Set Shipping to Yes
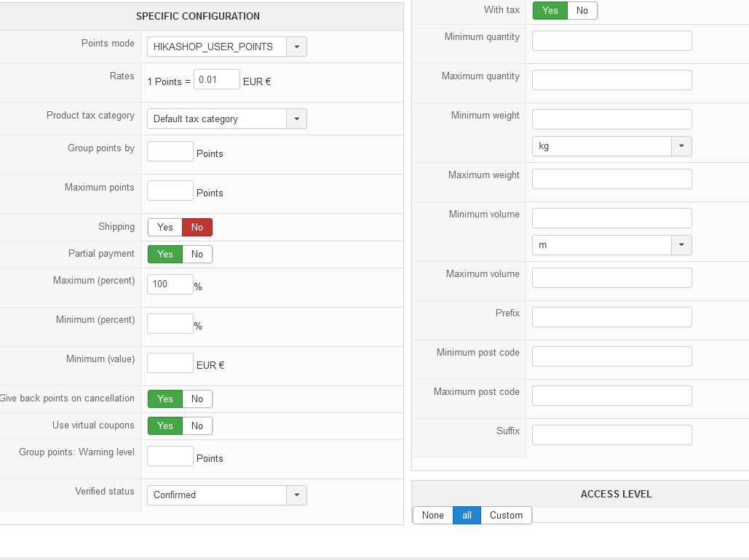Viewport: 749px width, 560px height. 165,227
